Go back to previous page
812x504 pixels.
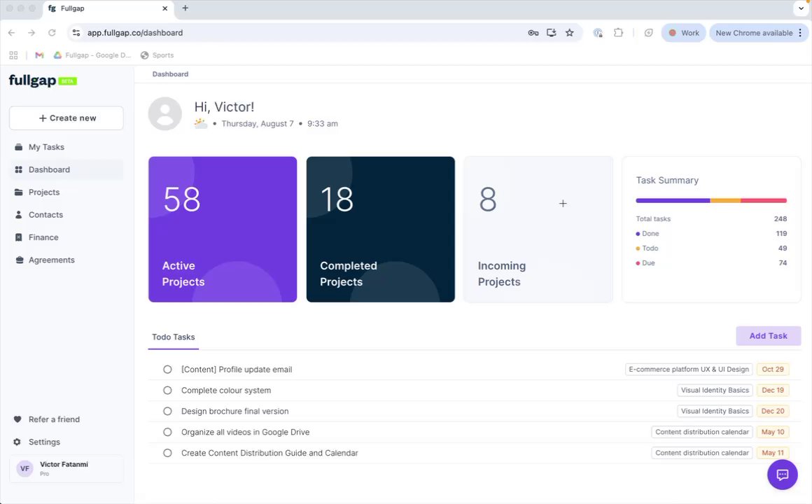pyautogui.click(x=11, y=33)
